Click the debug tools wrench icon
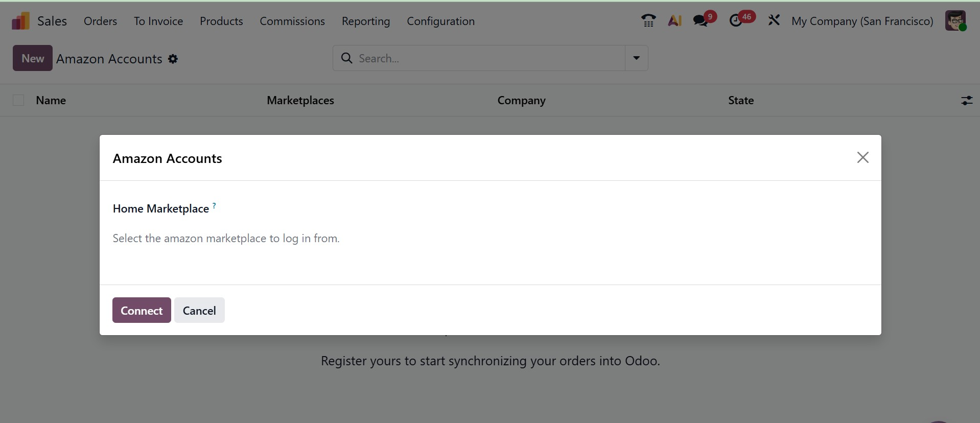Screen dimensions: 980x423 click(x=774, y=21)
